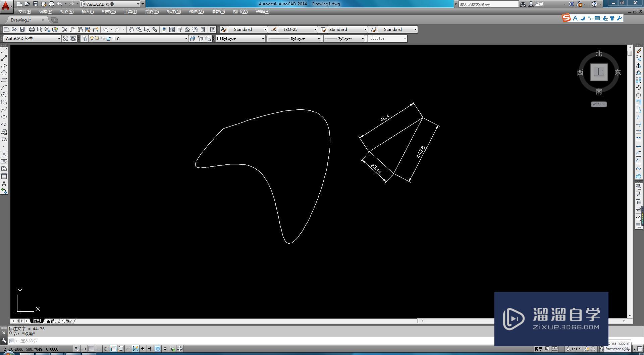This screenshot has height=355, width=644.
Task: Select the Polygon tool in the draw toolbar
Action: pyautogui.click(x=4, y=73)
